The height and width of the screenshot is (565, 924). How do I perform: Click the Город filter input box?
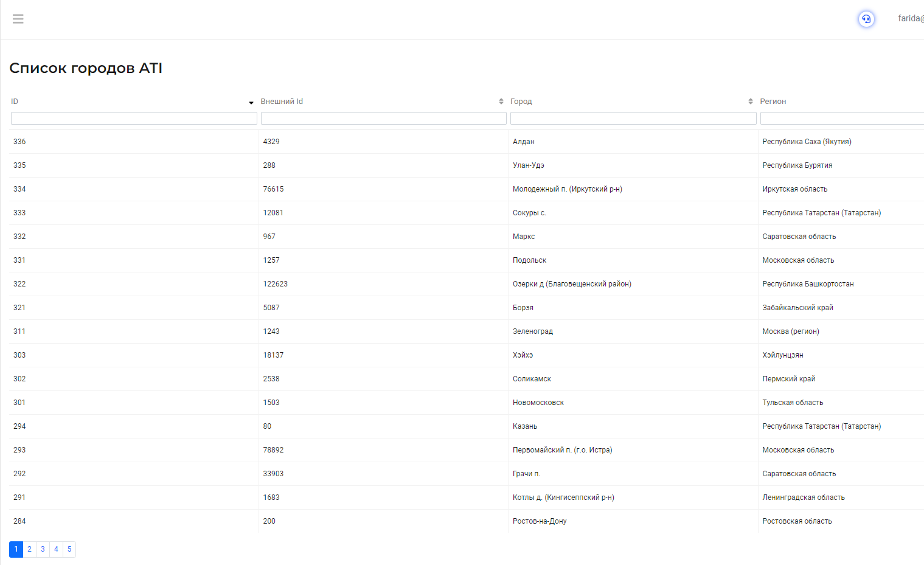pyautogui.click(x=633, y=119)
